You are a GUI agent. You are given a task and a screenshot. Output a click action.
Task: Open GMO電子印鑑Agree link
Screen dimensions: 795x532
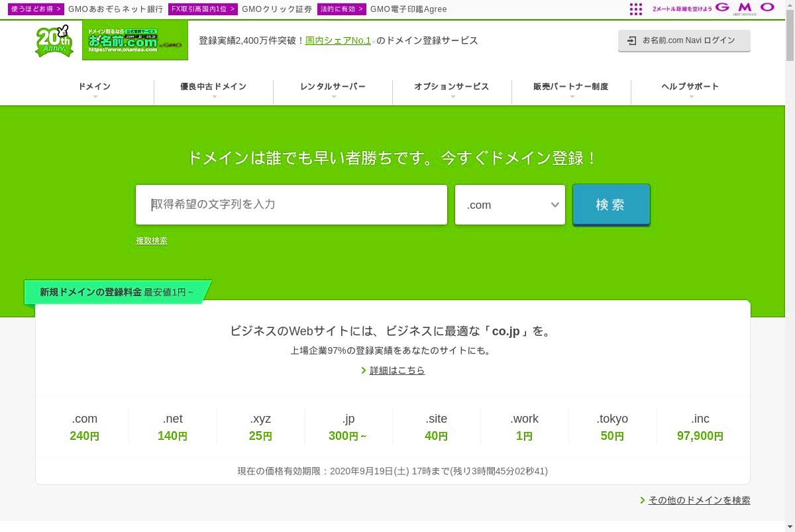409,9
